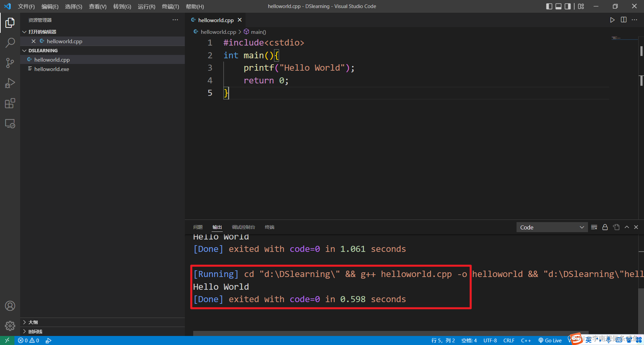Click the editor minimap
The height and width of the screenshot is (345, 644).
click(624, 38)
